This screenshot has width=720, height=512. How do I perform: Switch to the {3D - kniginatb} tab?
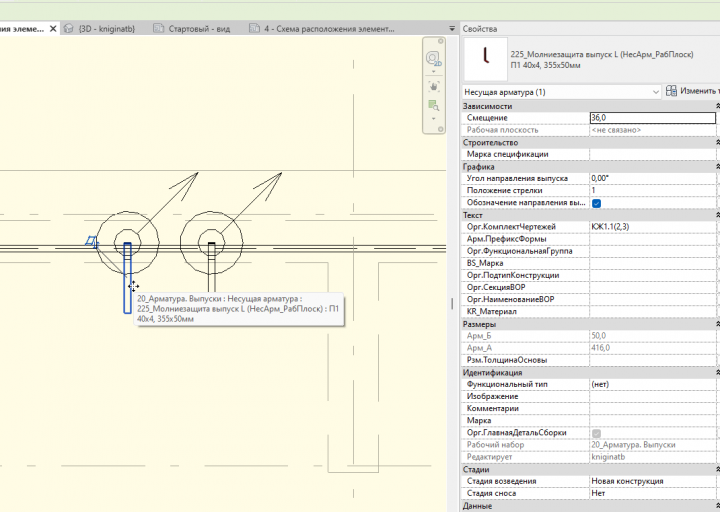(105, 29)
